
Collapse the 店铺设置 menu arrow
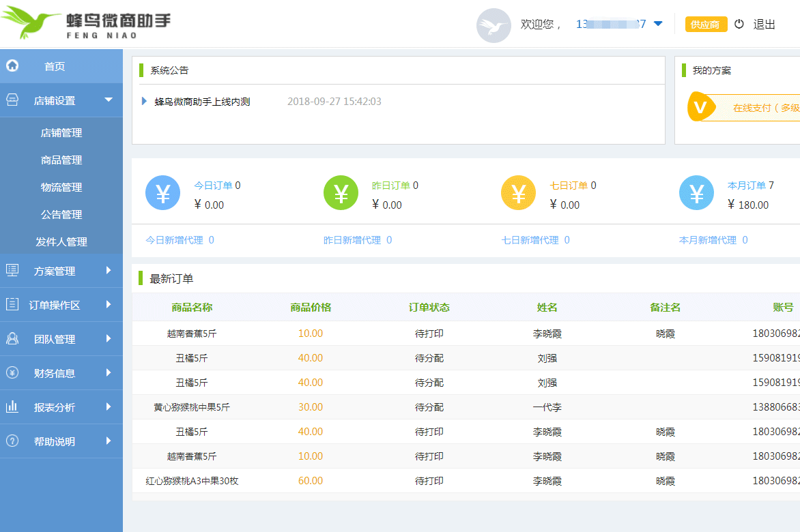pyautogui.click(x=109, y=100)
